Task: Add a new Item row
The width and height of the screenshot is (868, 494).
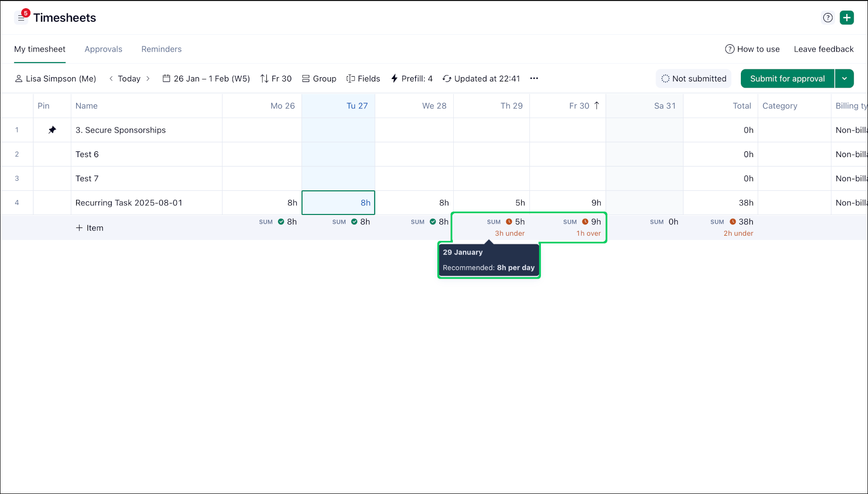Action: click(90, 228)
